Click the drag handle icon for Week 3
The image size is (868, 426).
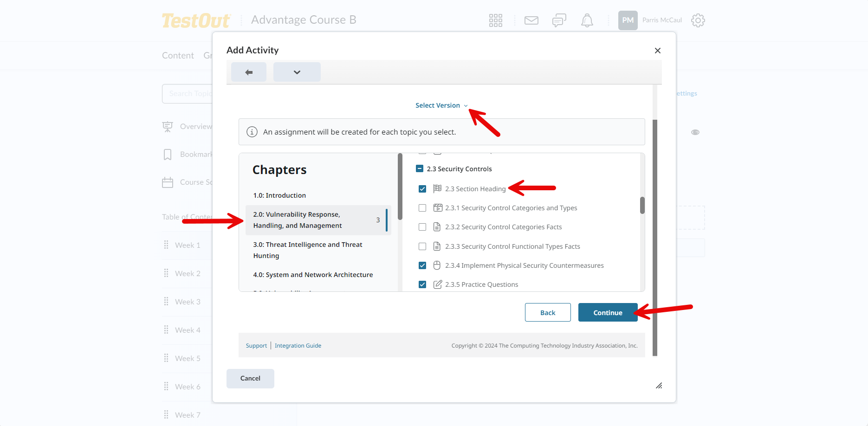(166, 301)
